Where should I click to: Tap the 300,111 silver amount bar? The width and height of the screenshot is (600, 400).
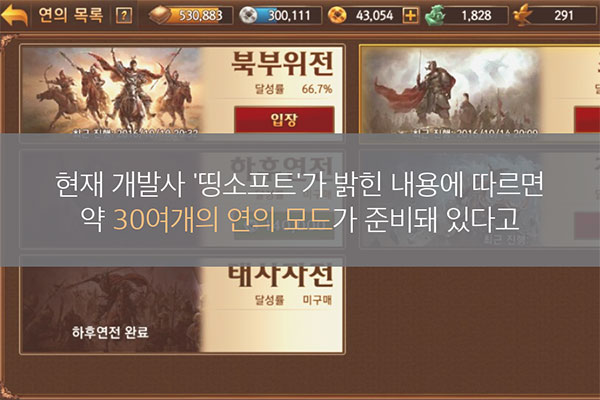click(289, 15)
